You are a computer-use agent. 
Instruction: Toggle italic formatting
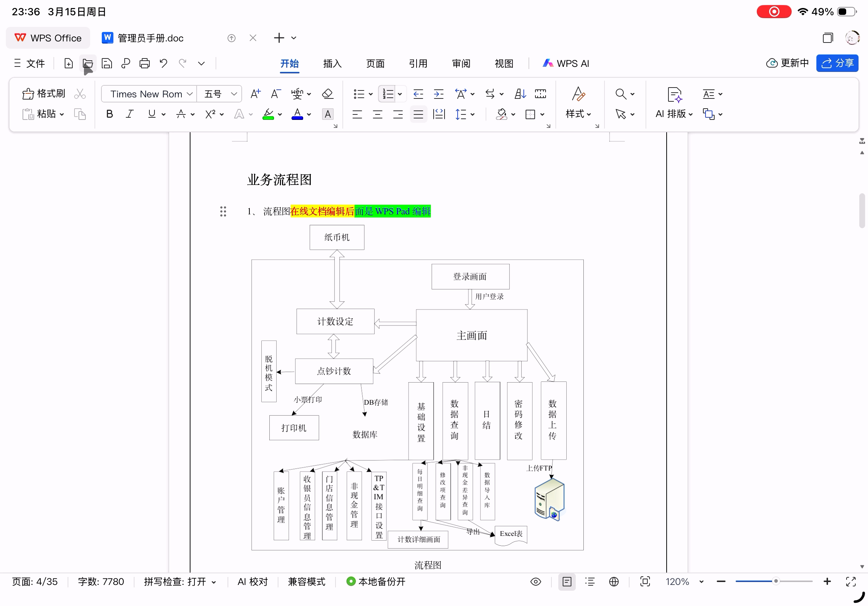click(130, 114)
